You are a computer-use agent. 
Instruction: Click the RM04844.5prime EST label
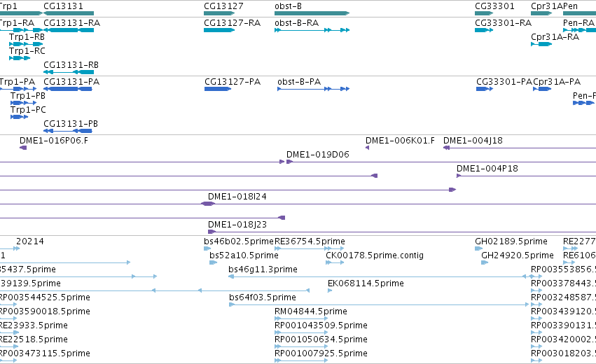311,311
